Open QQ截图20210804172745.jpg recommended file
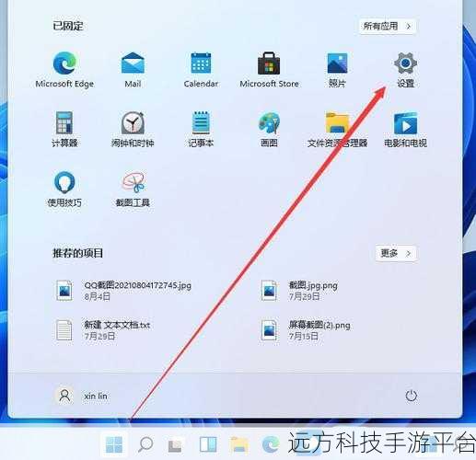Viewport: 476px width, 460px height. pos(123,291)
